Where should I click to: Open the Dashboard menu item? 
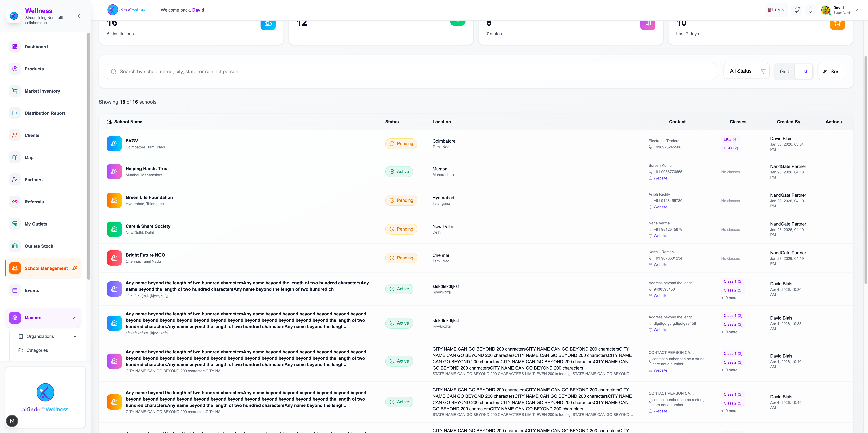(x=36, y=47)
